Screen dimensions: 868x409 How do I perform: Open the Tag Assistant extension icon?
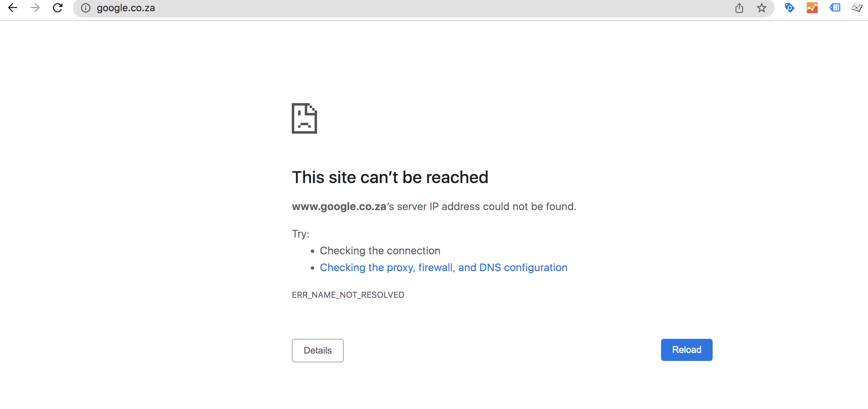[x=835, y=8]
